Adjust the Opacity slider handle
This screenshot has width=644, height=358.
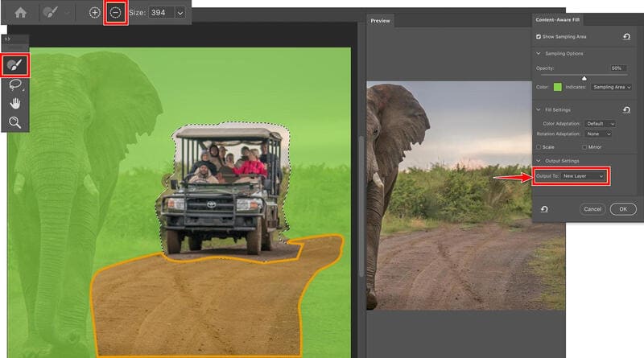[584, 78]
